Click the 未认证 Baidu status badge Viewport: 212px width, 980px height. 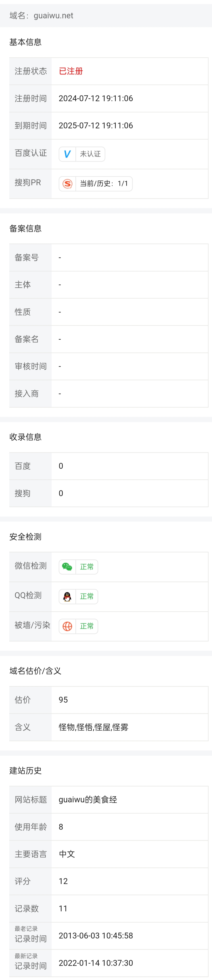pyautogui.click(x=90, y=154)
